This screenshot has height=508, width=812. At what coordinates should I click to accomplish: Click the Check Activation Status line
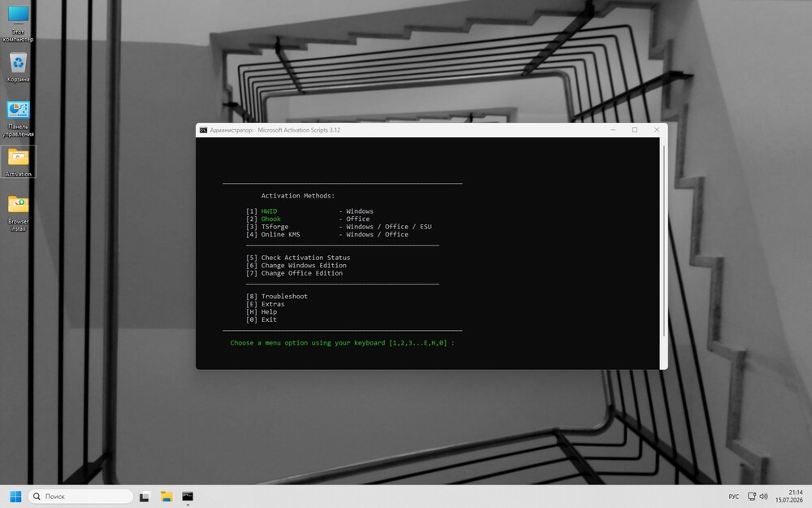pyautogui.click(x=298, y=258)
